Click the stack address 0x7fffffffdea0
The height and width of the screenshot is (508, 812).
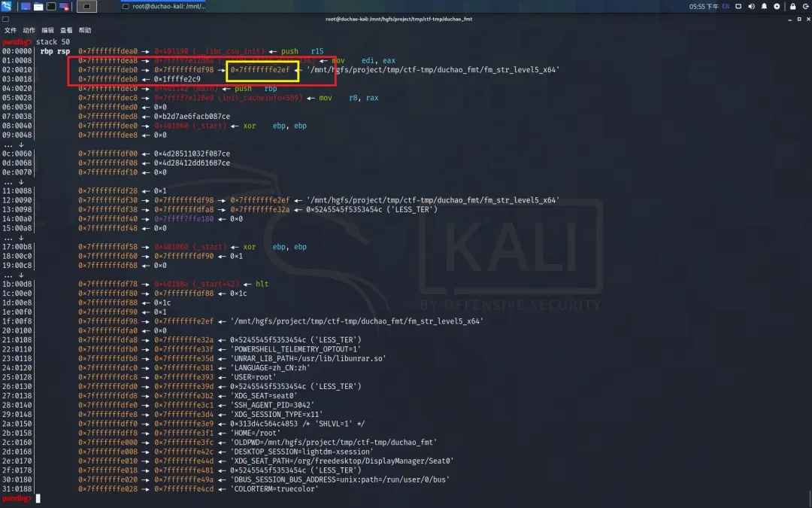pos(108,51)
